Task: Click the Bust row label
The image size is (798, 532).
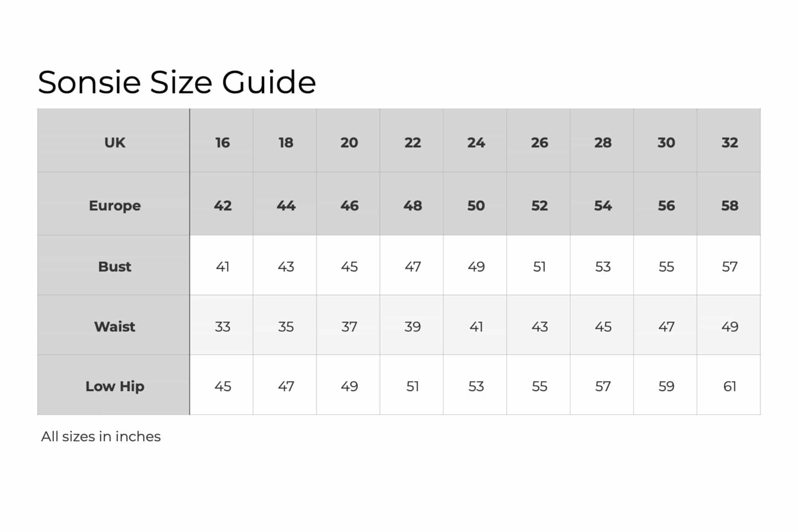Action: (x=115, y=267)
